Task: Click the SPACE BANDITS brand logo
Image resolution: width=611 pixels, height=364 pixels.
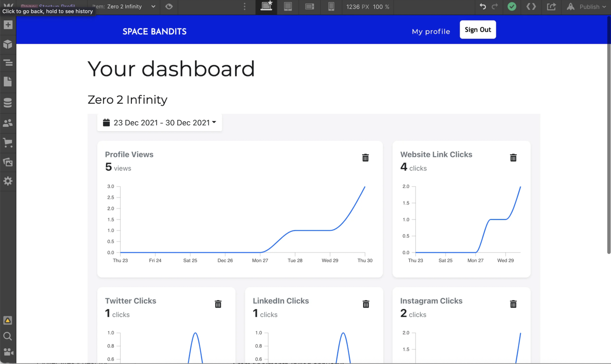Action: tap(154, 31)
